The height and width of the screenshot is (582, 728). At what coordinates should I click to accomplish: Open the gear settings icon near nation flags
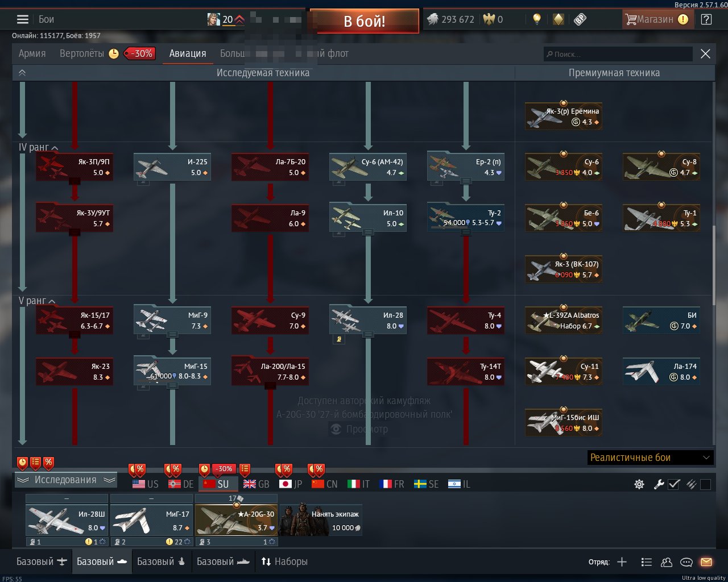[x=639, y=484]
